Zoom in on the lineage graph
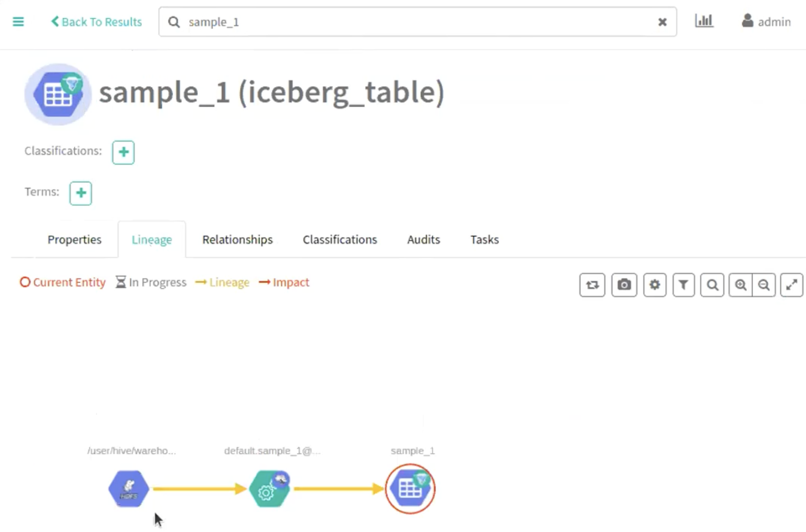806x532 pixels. (x=741, y=285)
